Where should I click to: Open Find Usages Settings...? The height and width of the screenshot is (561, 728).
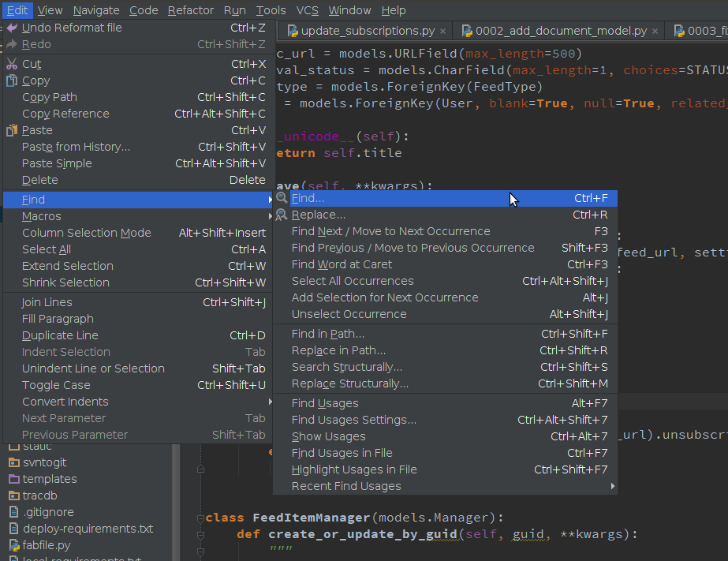pos(446,421)
